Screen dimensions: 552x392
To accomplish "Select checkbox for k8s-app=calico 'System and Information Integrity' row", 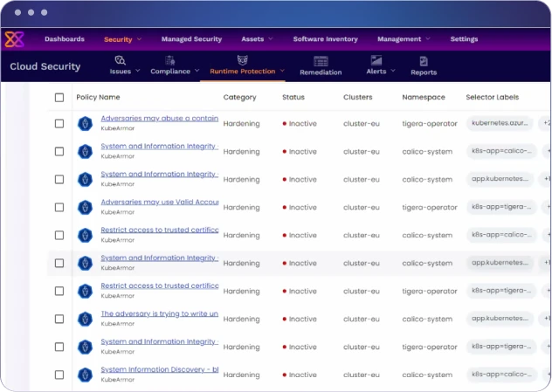I will coord(59,151).
